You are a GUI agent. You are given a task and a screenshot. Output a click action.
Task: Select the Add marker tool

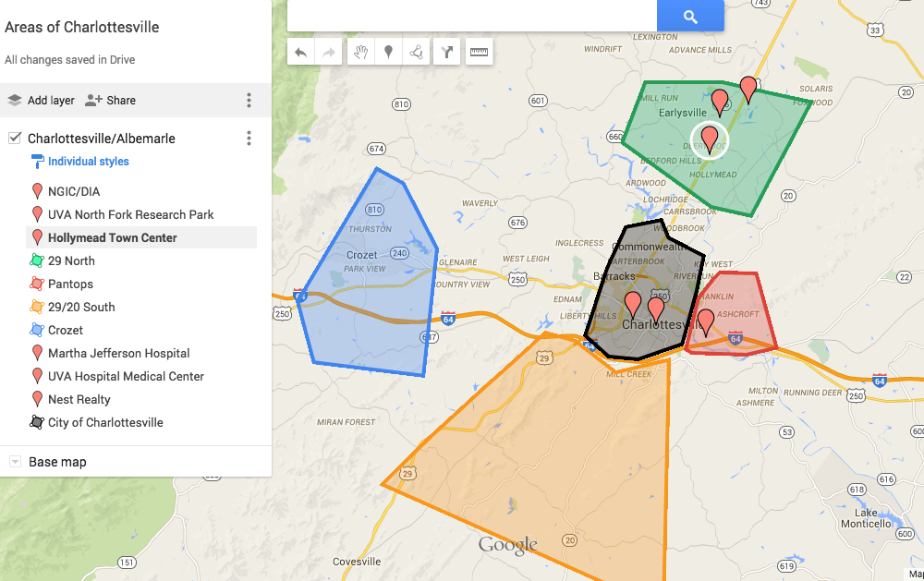click(388, 51)
